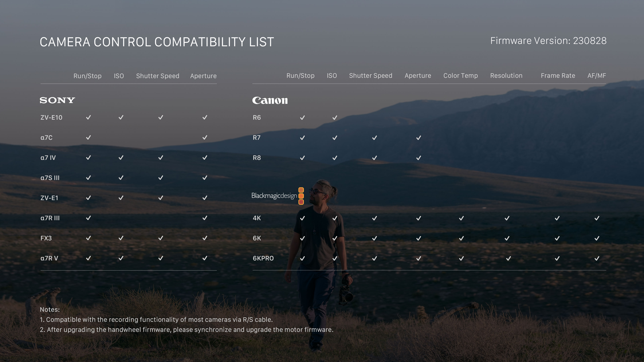Click the 6KPRO Resolution checkmark
Image resolution: width=644 pixels, height=362 pixels.
[x=508, y=258]
